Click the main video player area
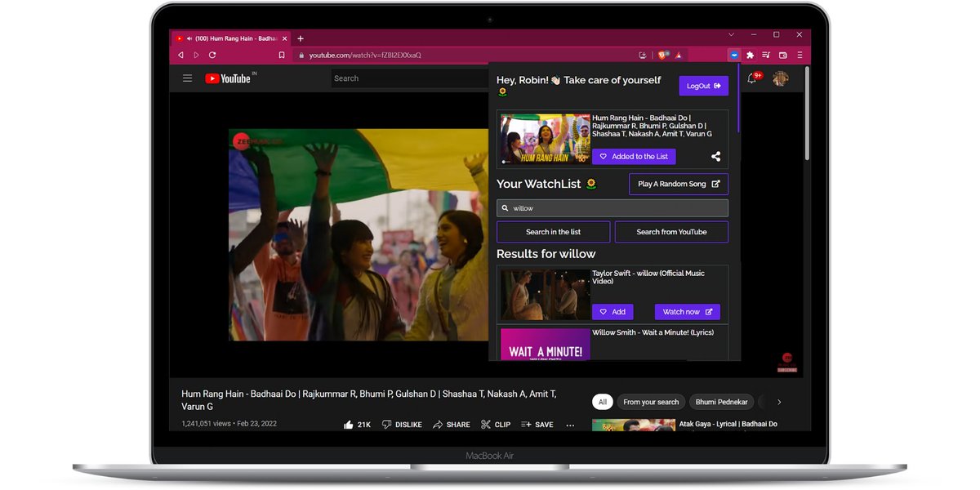This screenshot has height=490, width=980. click(x=359, y=234)
